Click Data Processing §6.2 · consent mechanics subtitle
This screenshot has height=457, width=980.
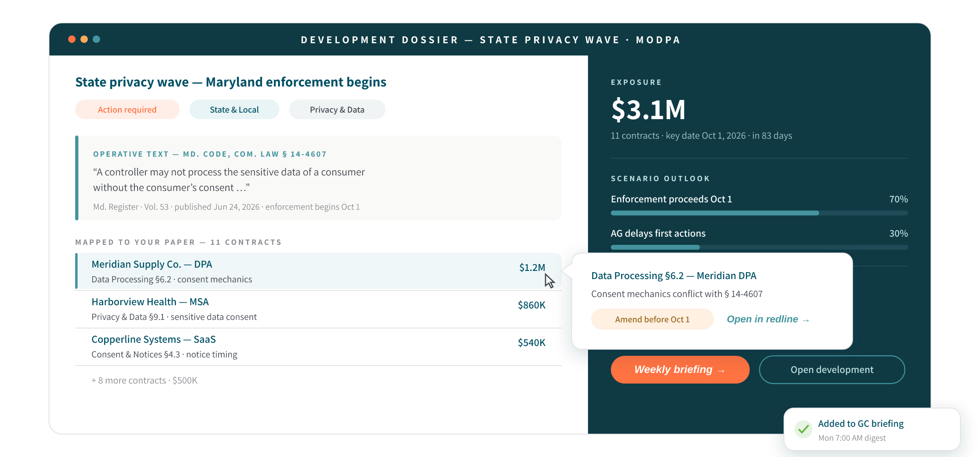172,280
